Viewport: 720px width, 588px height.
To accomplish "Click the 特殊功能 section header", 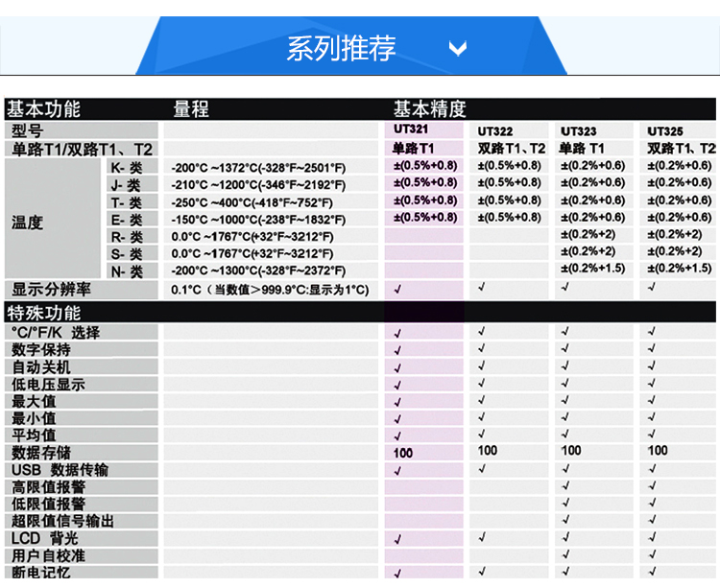I will 44,313.
